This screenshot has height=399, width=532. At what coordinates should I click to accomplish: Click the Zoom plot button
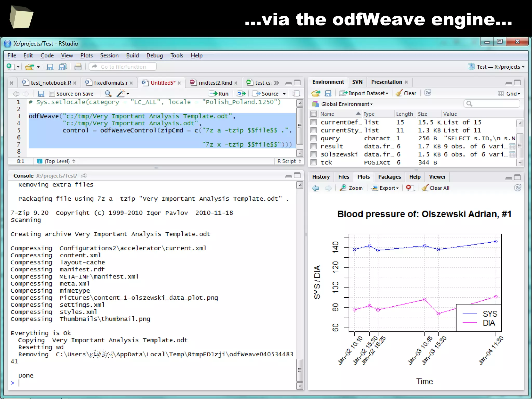[351, 188]
